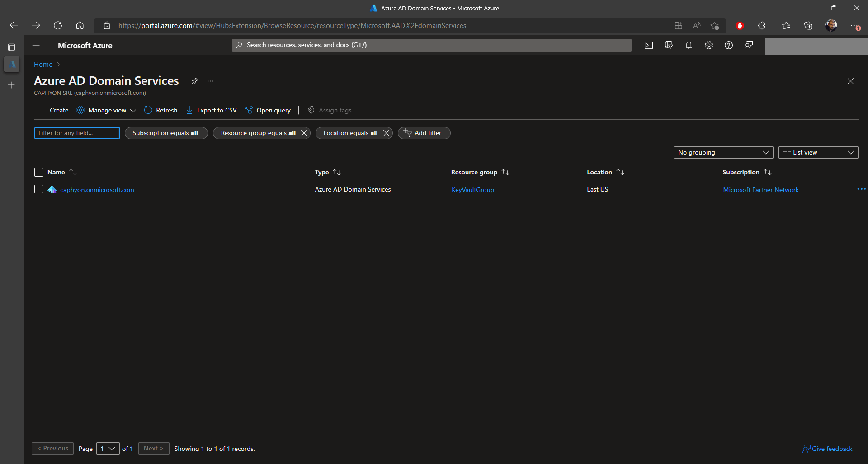Screen dimensions: 868x464
Task: Open the notifications bell
Action: pyautogui.click(x=689, y=45)
